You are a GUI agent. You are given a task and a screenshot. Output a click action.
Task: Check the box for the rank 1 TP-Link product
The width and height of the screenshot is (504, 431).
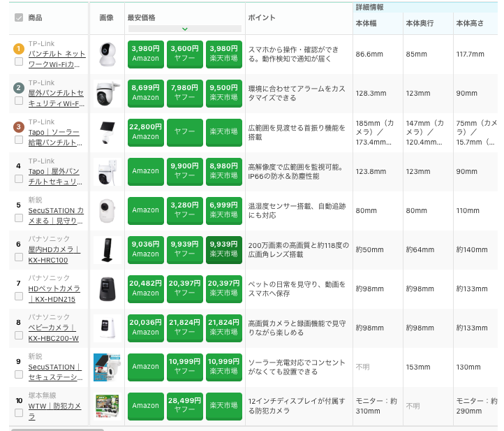point(19,61)
